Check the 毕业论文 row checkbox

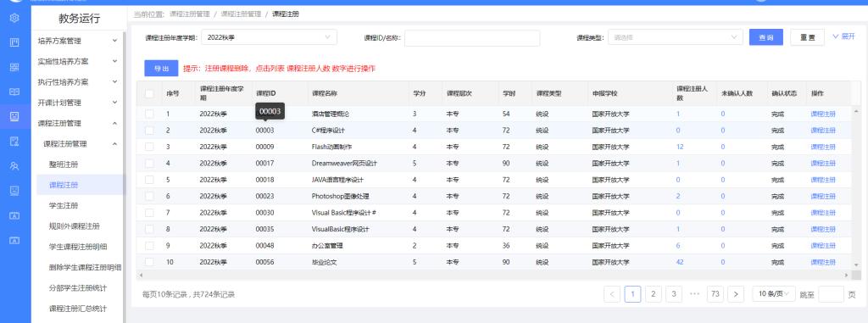149,262
